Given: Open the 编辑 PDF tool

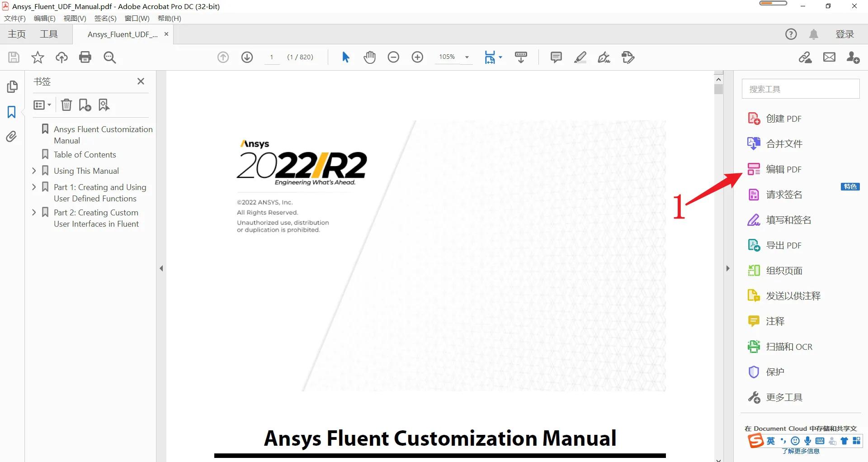Looking at the screenshot, I should (775, 169).
